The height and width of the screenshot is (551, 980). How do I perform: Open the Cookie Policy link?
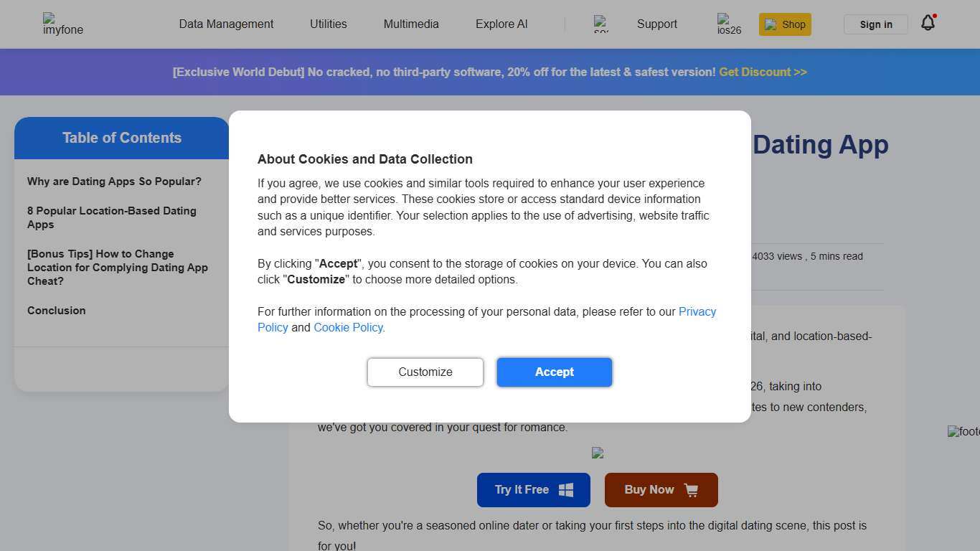348,327
